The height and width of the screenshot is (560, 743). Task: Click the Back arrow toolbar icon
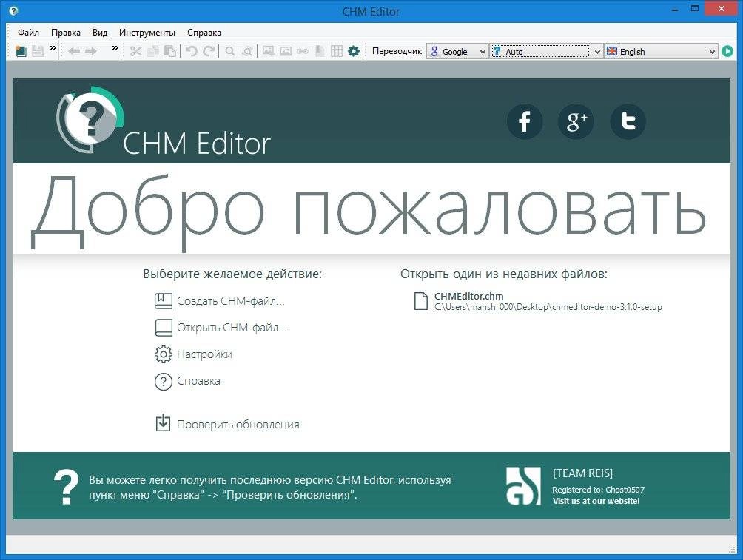pos(73,51)
